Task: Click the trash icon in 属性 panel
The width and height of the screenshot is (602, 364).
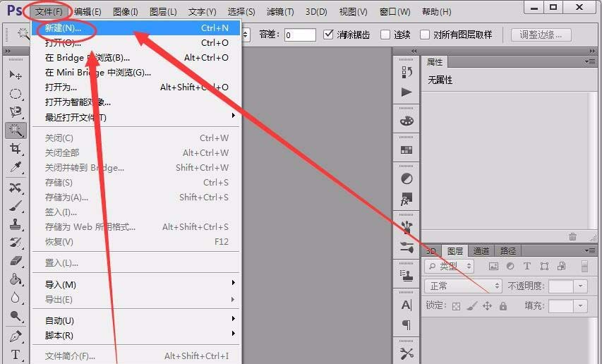Action: click(572, 236)
